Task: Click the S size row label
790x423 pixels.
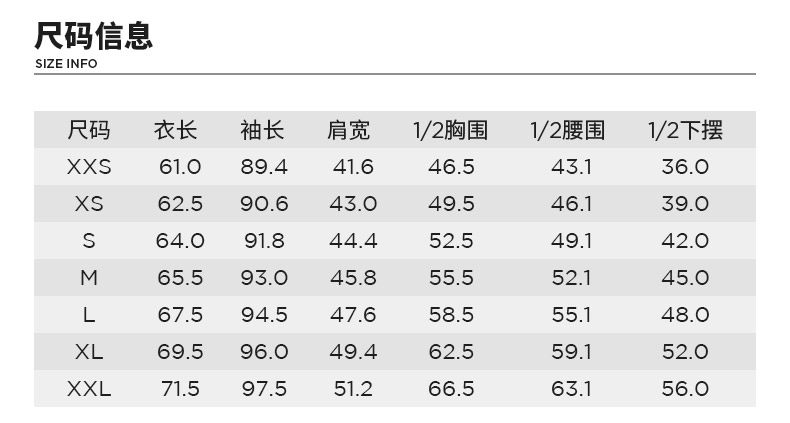Action: pyautogui.click(x=89, y=241)
